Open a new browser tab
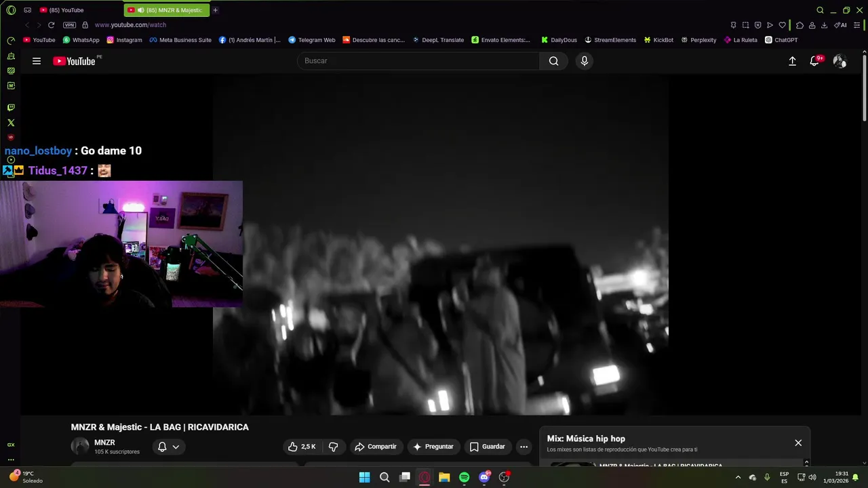This screenshot has width=868, height=488. click(x=216, y=10)
